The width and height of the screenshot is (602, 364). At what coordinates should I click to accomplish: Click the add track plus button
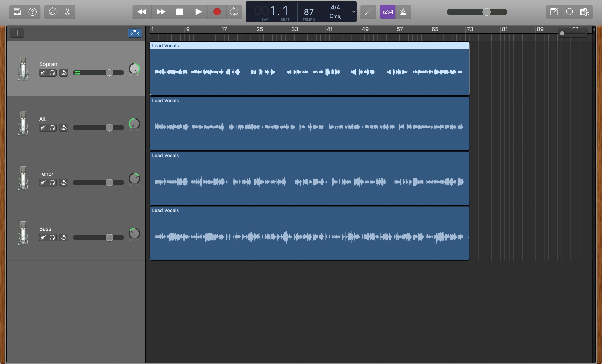pos(17,33)
